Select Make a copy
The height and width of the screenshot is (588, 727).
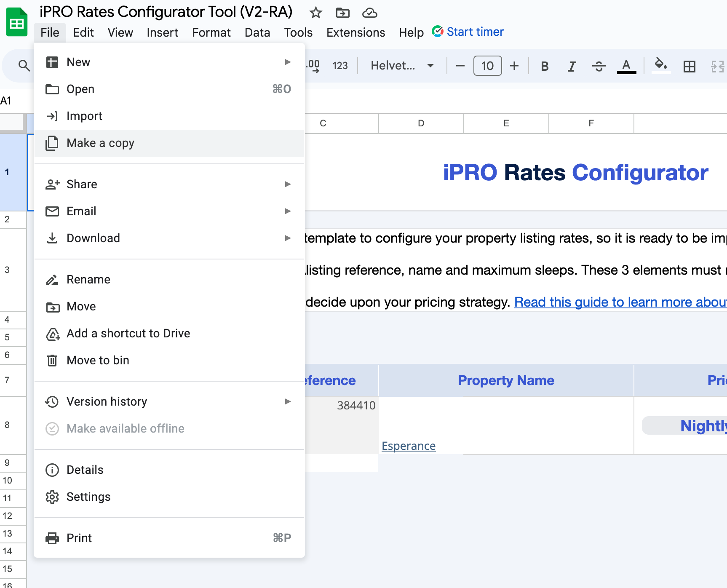pos(169,143)
